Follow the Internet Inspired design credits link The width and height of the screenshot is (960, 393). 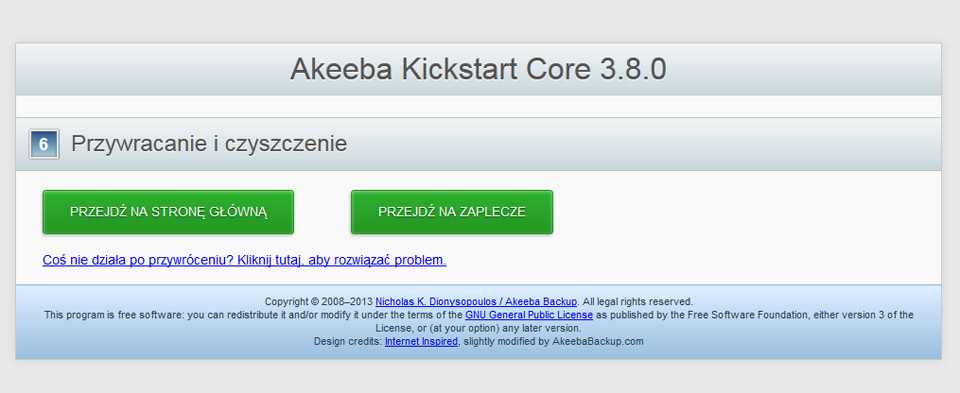(x=421, y=342)
